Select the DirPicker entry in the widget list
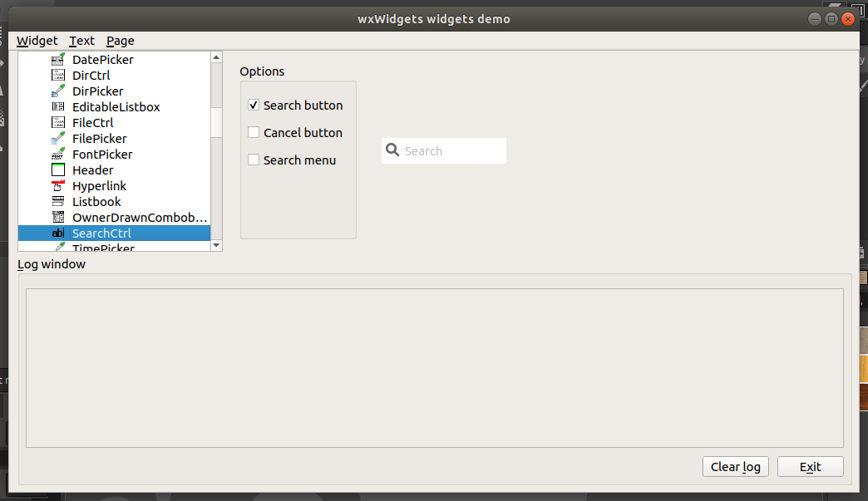 tap(100, 91)
